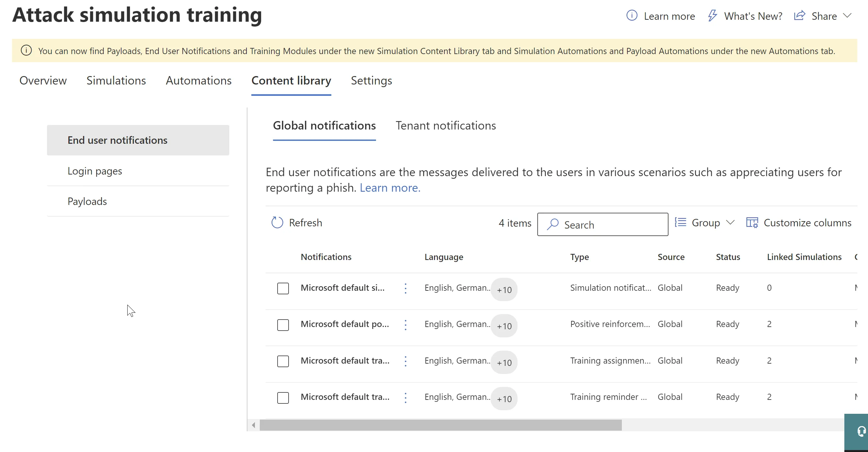Image resolution: width=868 pixels, height=452 pixels.
Task: Select End user notifications in sidebar
Action: point(138,140)
